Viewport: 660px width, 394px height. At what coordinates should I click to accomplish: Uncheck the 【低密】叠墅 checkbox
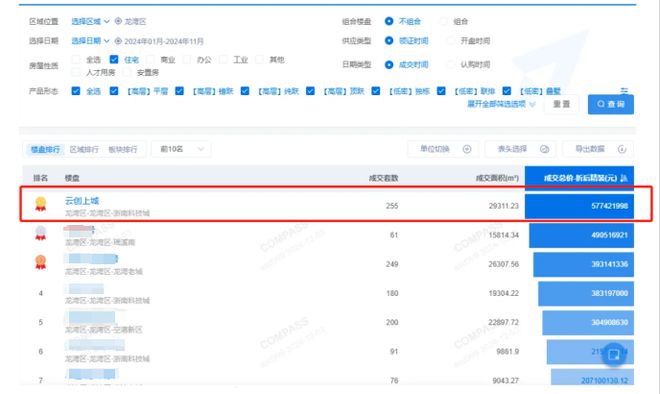pos(507,91)
